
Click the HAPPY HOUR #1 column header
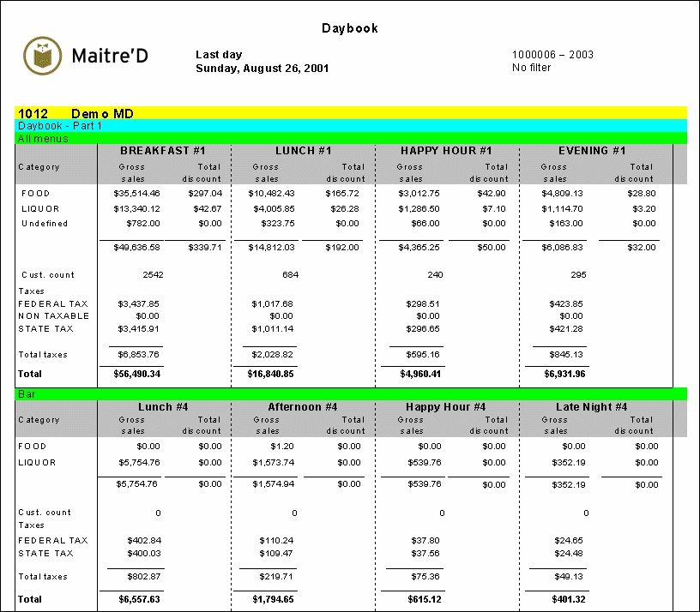(x=446, y=151)
